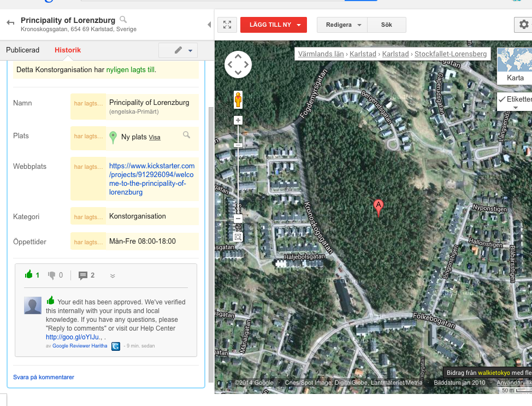Viewport: 532px width, 406px height.
Task: Open the settings gear menu
Action: [x=524, y=25]
